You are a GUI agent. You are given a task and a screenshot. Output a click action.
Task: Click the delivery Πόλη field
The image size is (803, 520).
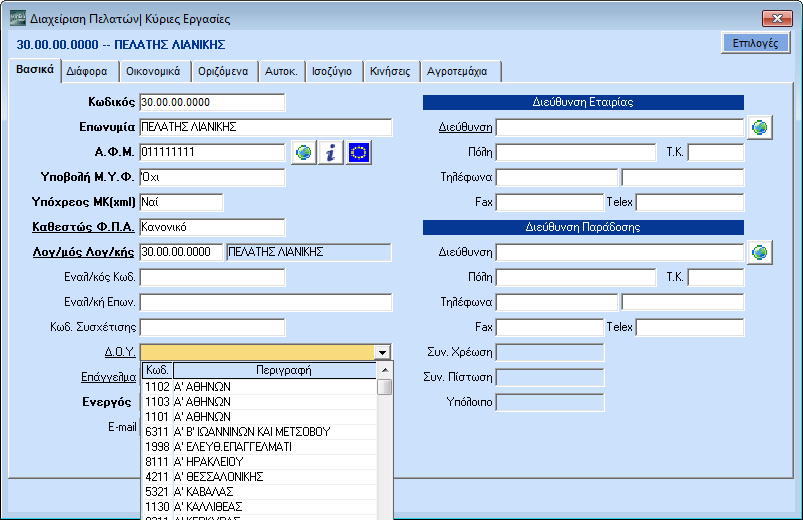(576, 277)
